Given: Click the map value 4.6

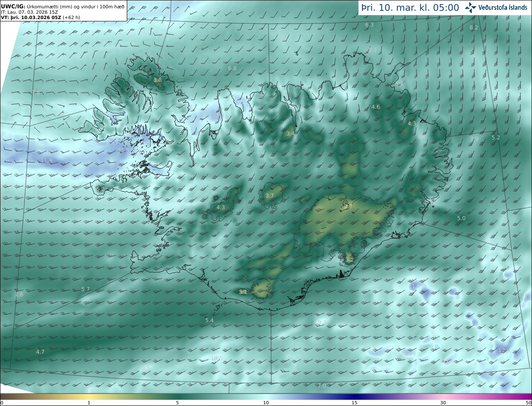Looking at the screenshot, I should coord(376,107).
